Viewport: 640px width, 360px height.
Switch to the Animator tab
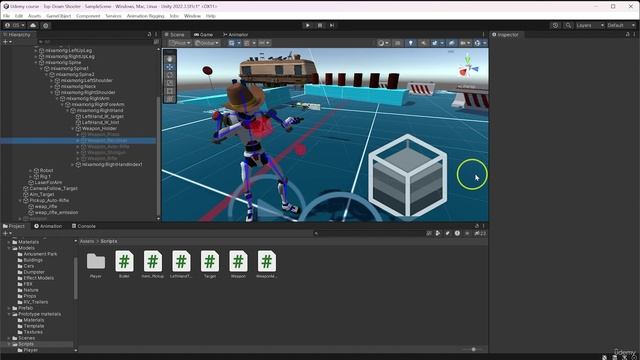click(235, 35)
